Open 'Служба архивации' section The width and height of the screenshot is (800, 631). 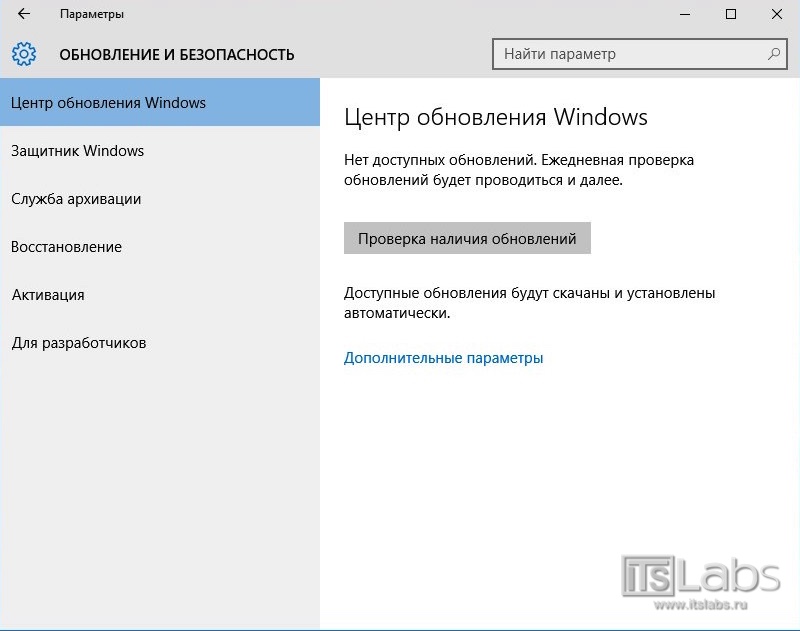click(x=160, y=198)
